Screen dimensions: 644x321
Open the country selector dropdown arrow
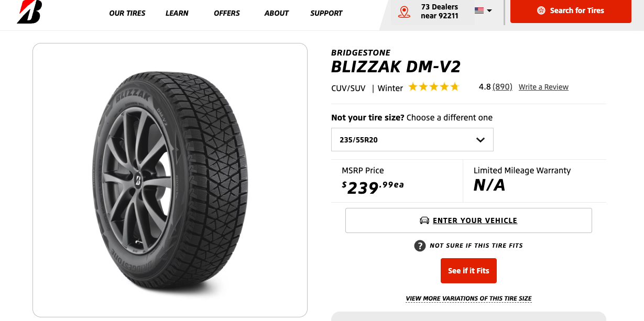(x=489, y=10)
